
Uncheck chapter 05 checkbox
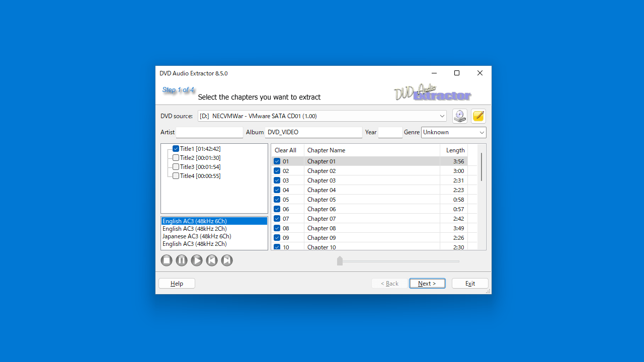click(x=277, y=200)
